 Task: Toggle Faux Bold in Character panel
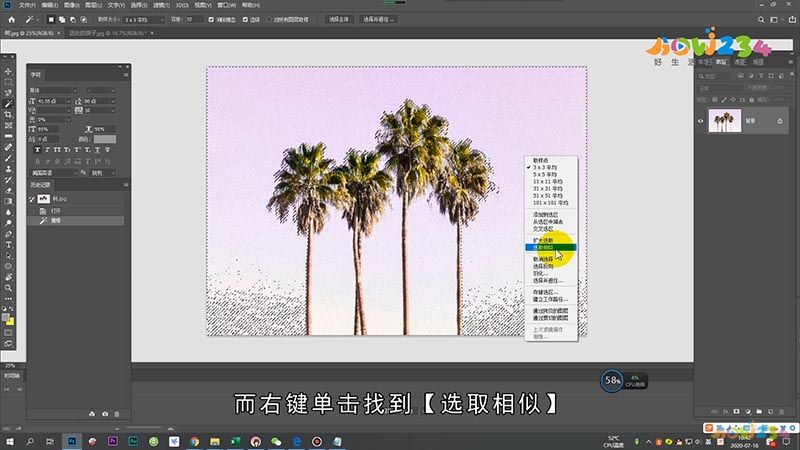(x=37, y=150)
